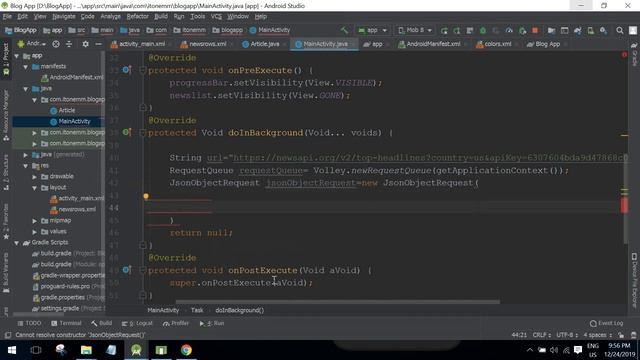The width and height of the screenshot is (640, 360).
Task: Select the Android view dropdown in Project panel
Action: [x=32, y=44]
